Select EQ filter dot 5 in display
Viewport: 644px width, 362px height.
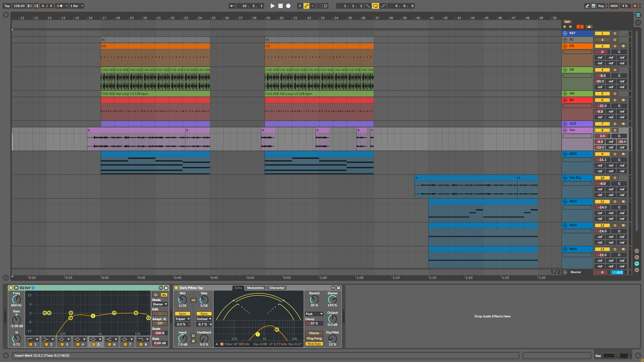[x=93, y=316]
